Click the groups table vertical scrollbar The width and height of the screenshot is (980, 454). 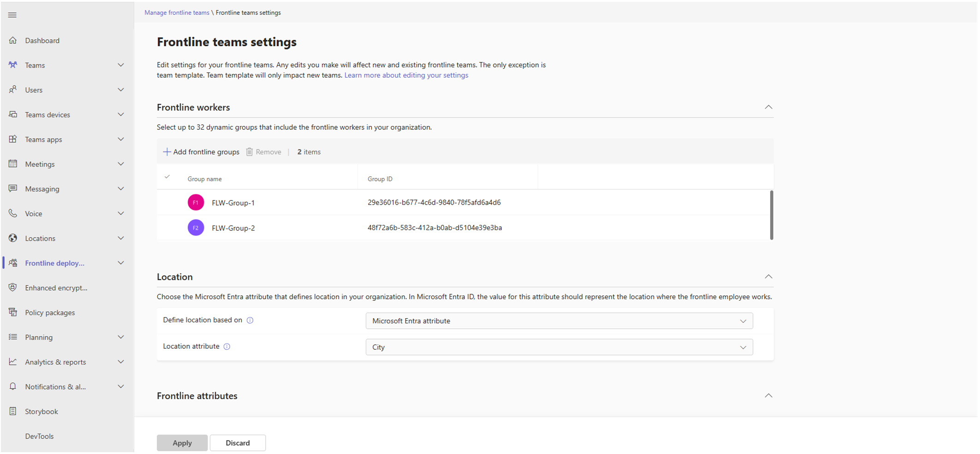click(x=771, y=215)
